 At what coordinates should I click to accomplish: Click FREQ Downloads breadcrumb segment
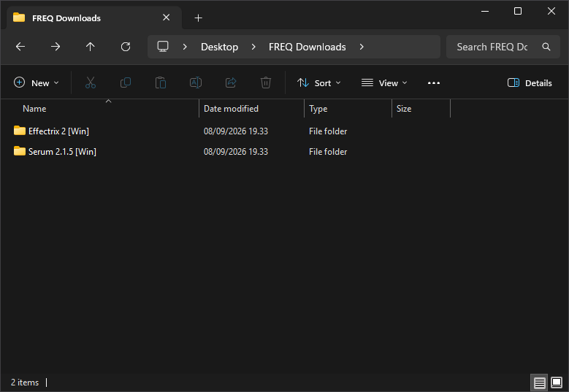point(308,47)
